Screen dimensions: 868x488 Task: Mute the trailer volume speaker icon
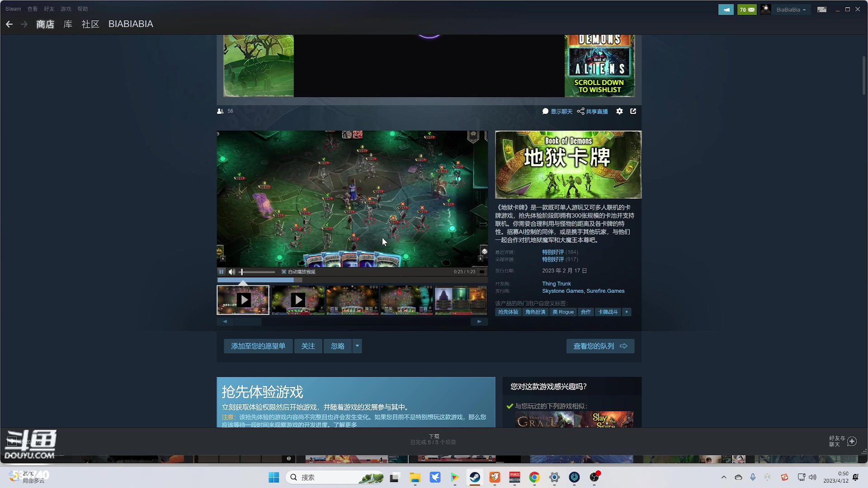232,272
